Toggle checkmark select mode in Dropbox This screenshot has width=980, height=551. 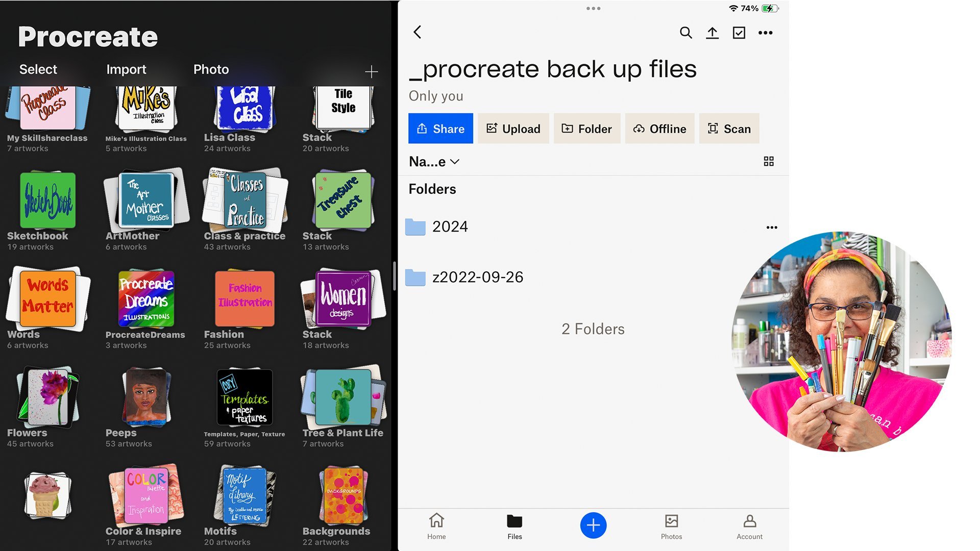pos(739,32)
